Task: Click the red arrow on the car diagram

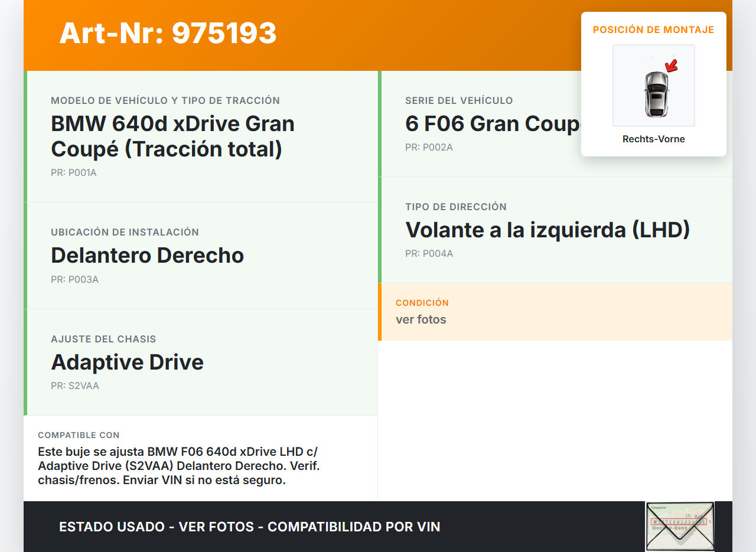Action: pos(671,65)
